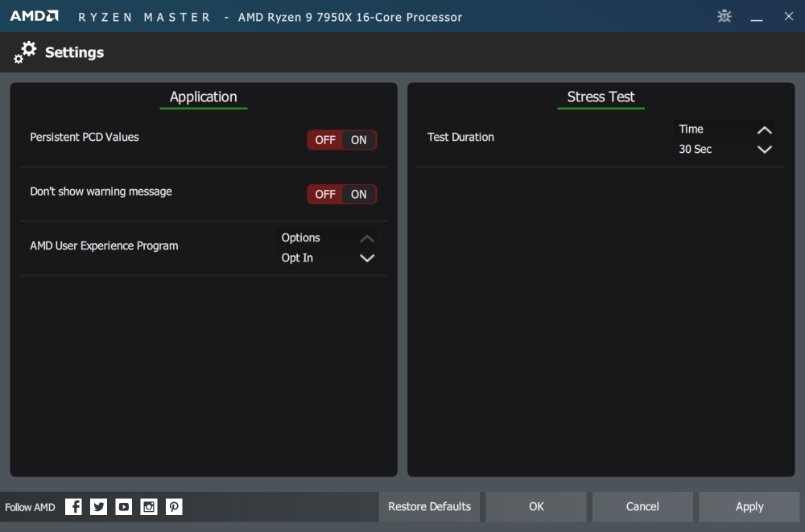Viewport: 805px width, 532px height.
Task: Toggle Persistent PCD Values switch
Action: point(342,140)
